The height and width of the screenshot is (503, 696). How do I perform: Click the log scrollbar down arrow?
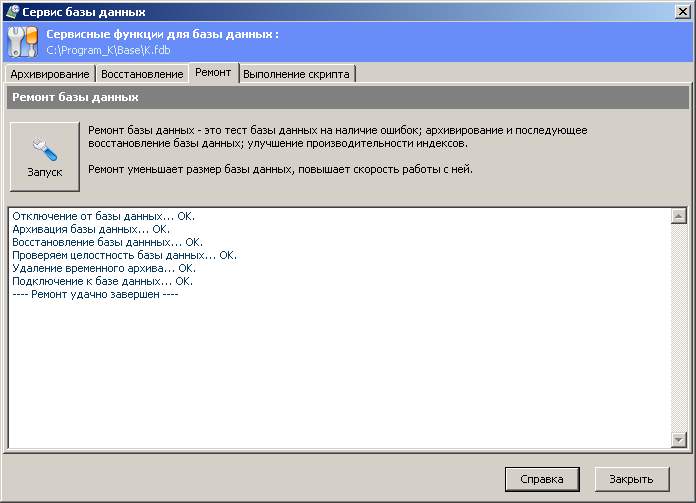679,440
